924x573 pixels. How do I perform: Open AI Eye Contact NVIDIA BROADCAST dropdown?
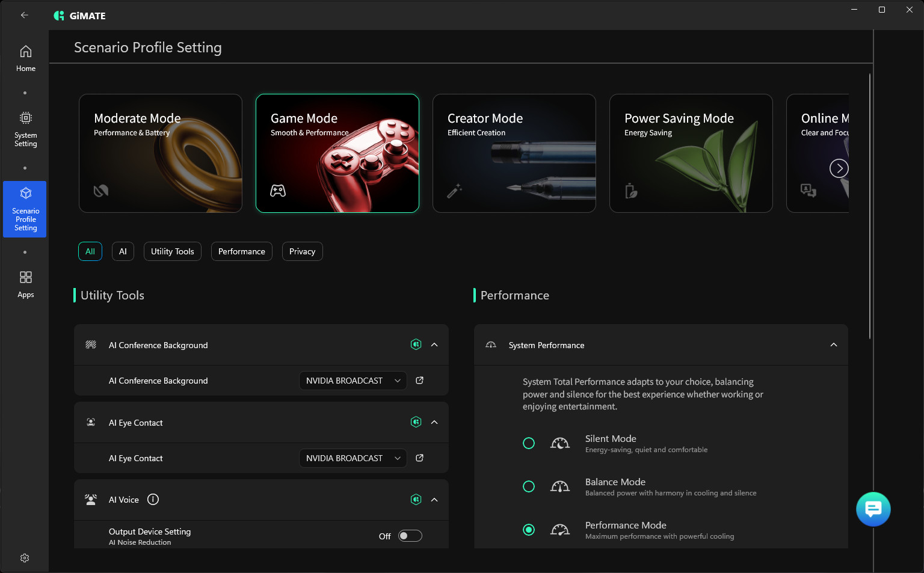point(353,458)
